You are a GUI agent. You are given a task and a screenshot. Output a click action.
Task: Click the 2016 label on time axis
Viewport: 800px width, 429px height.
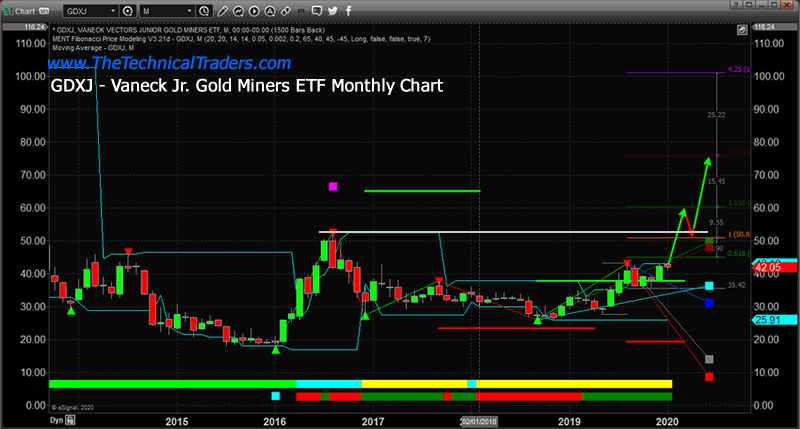[274, 421]
